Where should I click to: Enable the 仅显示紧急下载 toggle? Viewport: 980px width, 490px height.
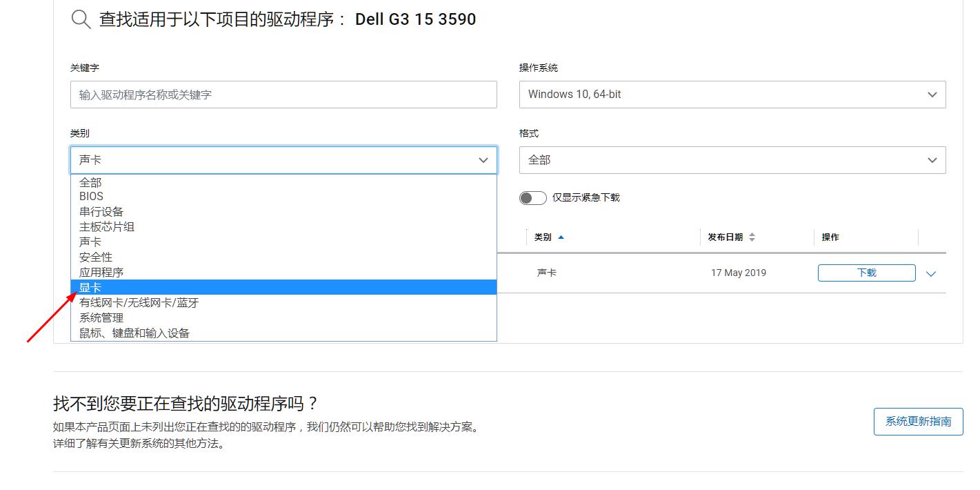tap(532, 197)
